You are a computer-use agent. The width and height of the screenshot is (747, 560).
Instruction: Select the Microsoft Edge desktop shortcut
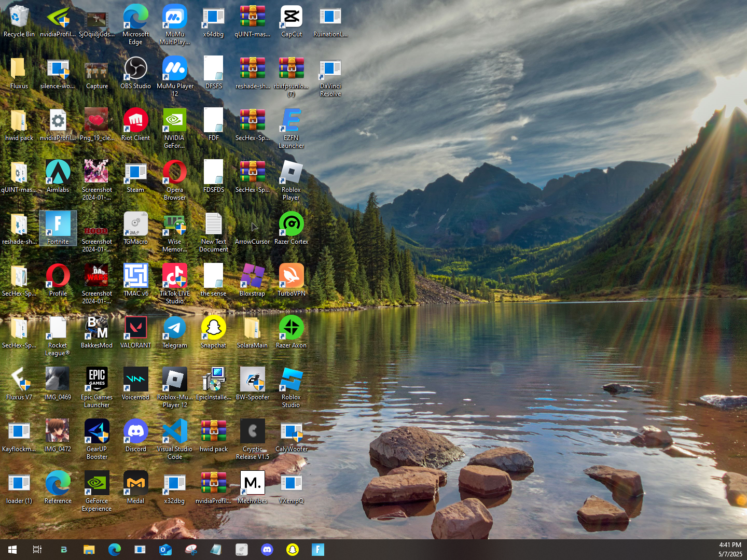coord(135,25)
